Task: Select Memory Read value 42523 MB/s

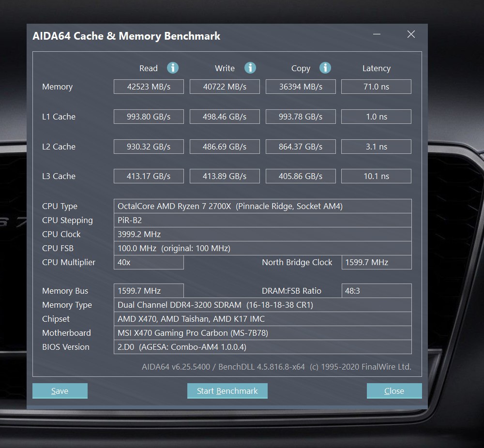Action: point(149,87)
